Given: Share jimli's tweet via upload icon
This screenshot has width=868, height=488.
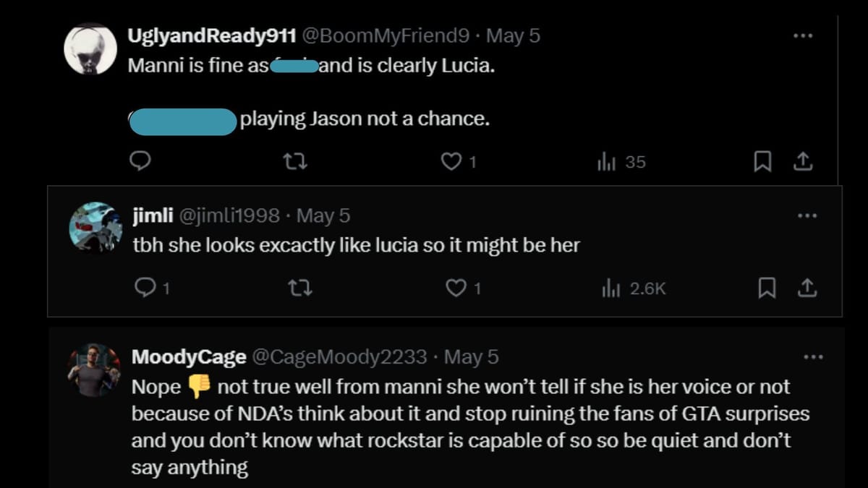Looking at the screenshot, I should pos(806,288).
